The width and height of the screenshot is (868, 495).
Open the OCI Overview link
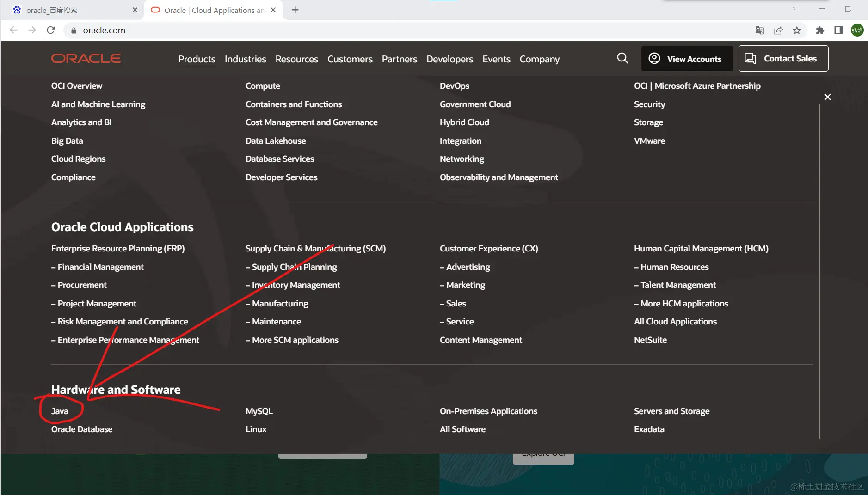(x=77, y=86)
